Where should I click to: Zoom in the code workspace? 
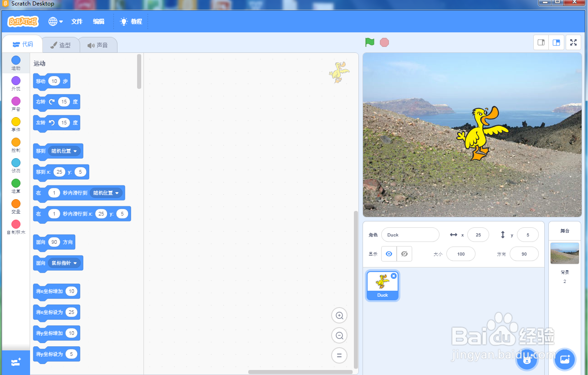(x=339, y=315)
